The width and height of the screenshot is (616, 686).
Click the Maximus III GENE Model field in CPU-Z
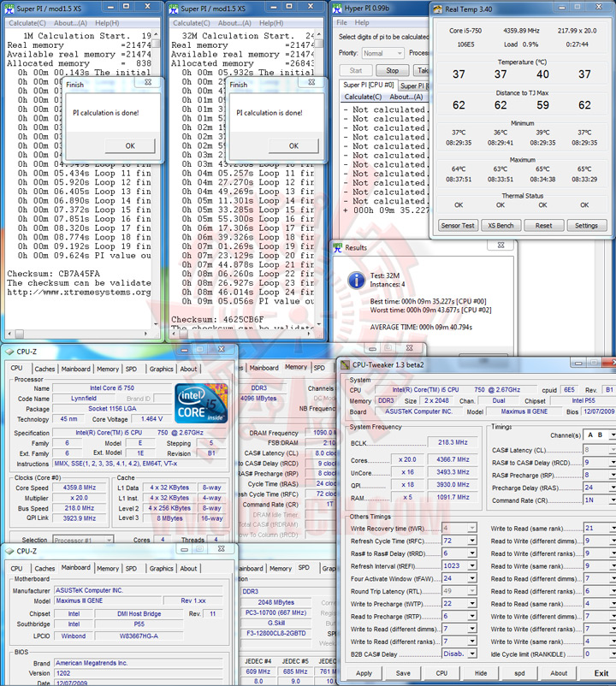(108, 600)
